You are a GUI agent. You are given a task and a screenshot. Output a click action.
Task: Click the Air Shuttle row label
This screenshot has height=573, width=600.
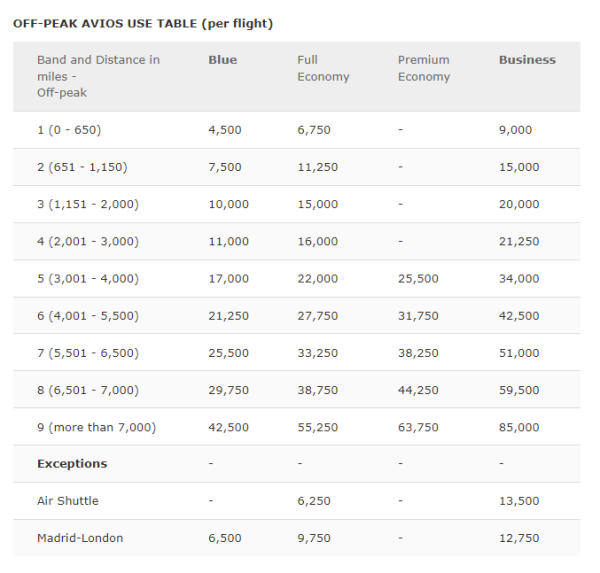[68, 501]
